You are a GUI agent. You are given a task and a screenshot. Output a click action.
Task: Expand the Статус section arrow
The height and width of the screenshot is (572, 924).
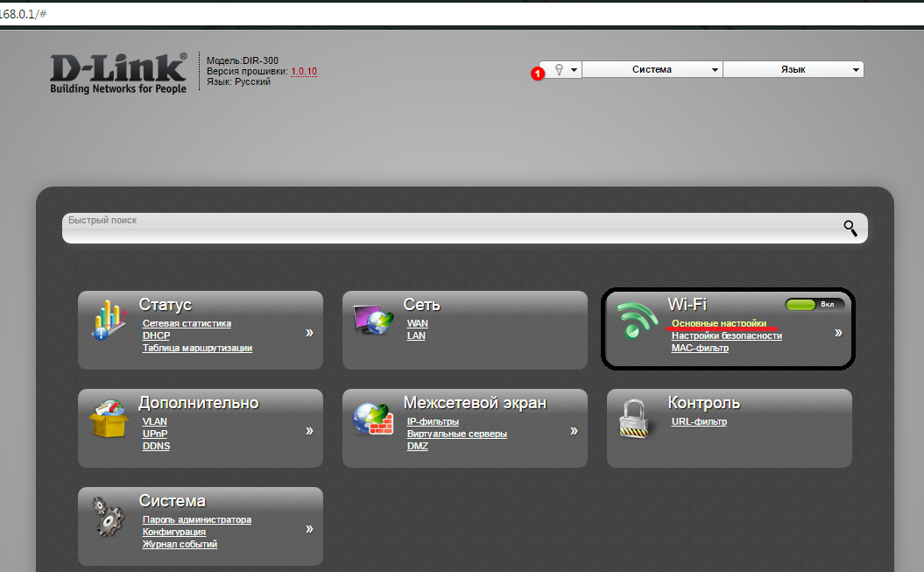pos(309,333)
